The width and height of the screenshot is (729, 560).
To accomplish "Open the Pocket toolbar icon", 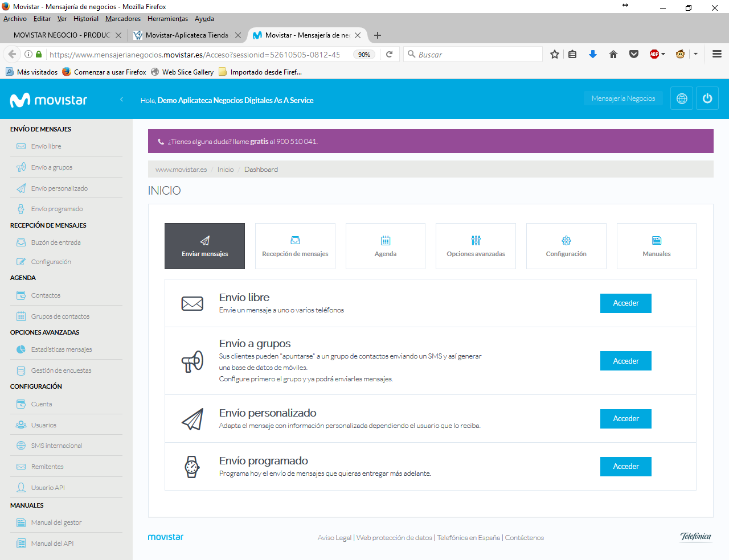I will 634,54.
